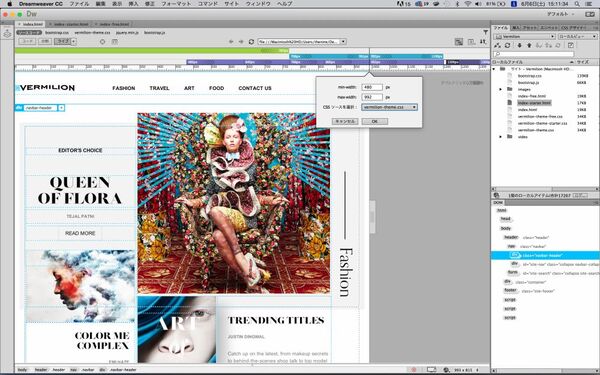
Task: Open Live view dropdown arrow
Action: [73, 41]
